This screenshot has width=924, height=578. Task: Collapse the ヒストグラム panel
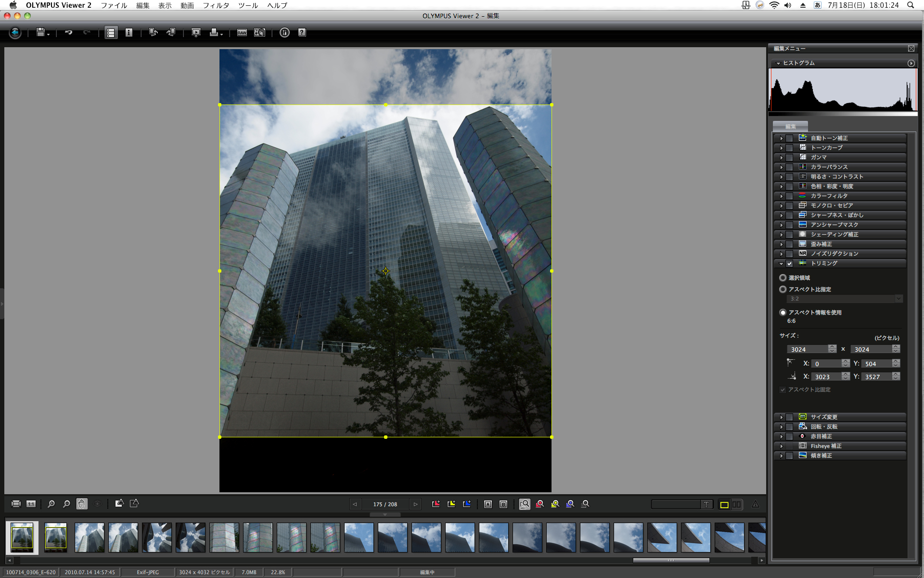pyautogui.click(x=778, y=63)
